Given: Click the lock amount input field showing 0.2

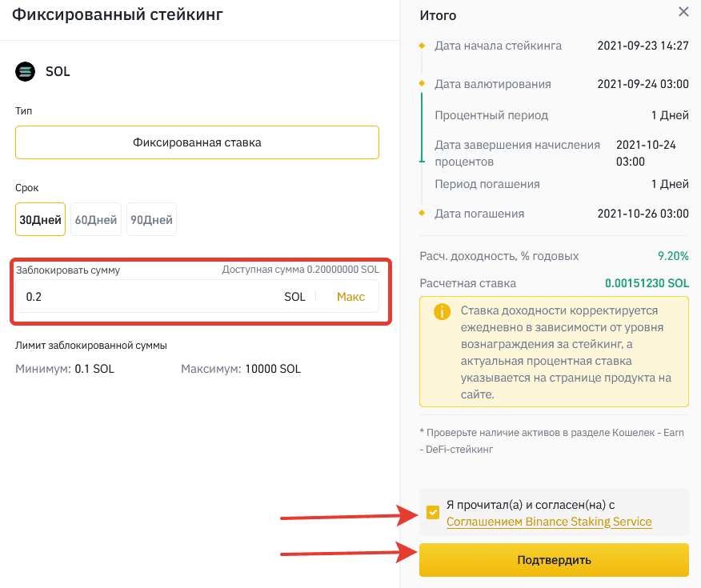Looking at the screenshot, I should (x=197, y=296).
